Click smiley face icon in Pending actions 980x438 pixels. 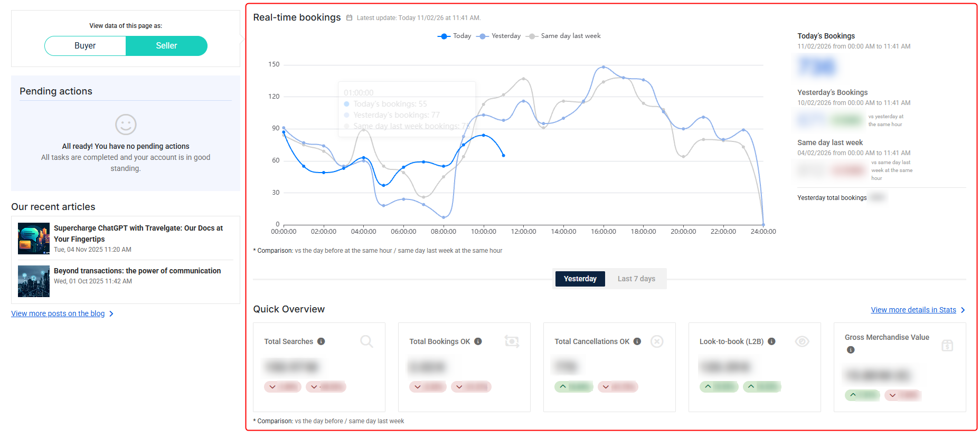click(126, 125)
